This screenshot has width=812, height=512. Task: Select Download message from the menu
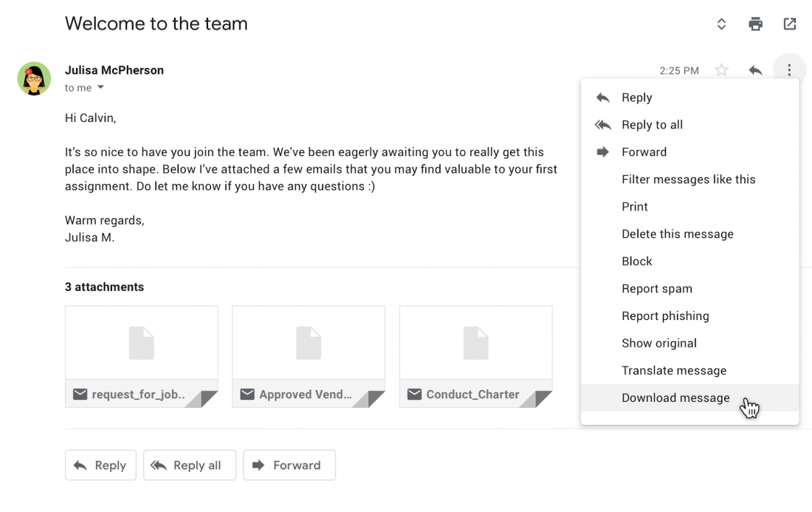pos(675,397)
